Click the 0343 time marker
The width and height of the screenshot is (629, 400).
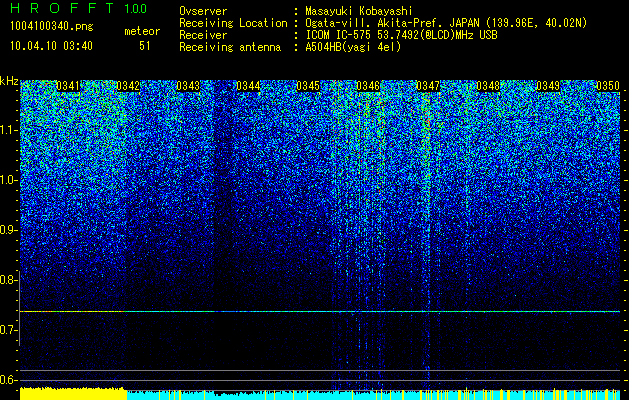pyautogui.click(x=188, y=86)
